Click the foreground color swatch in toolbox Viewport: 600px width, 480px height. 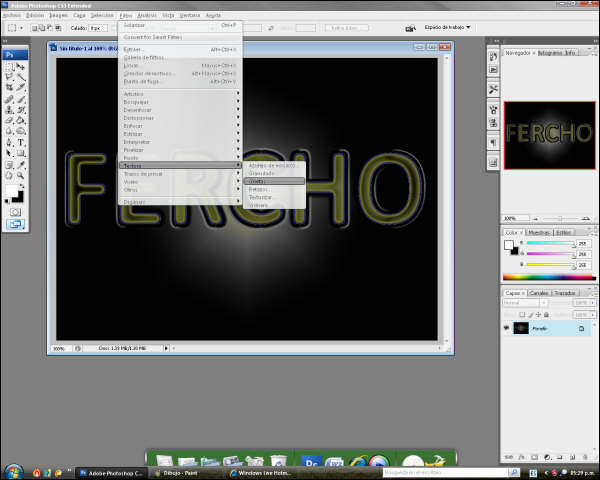[x=11, y=191]
